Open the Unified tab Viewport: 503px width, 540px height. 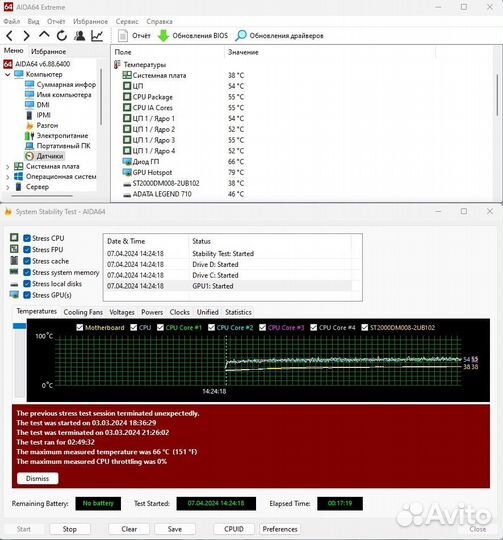coord(208,312)
